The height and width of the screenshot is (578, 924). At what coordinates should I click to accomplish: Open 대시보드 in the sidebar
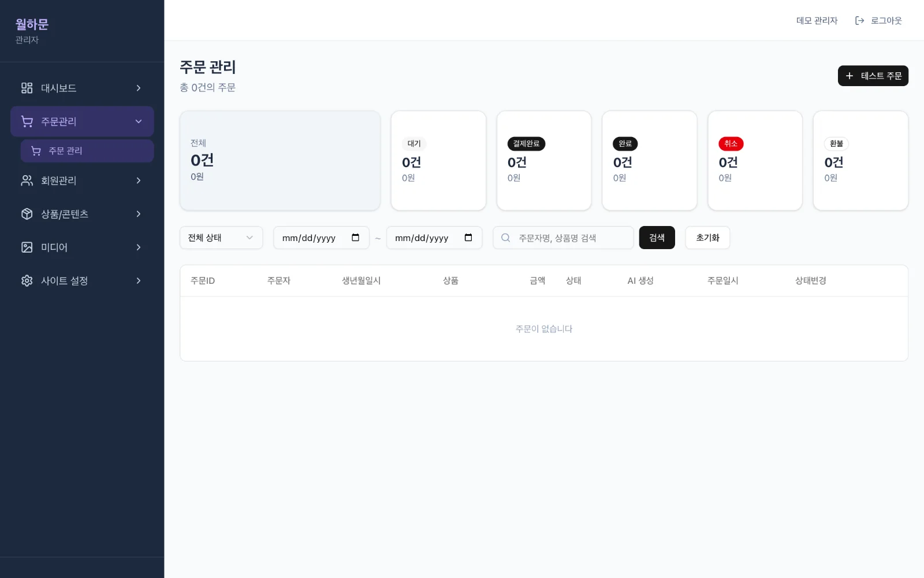[x=82, y=88]
